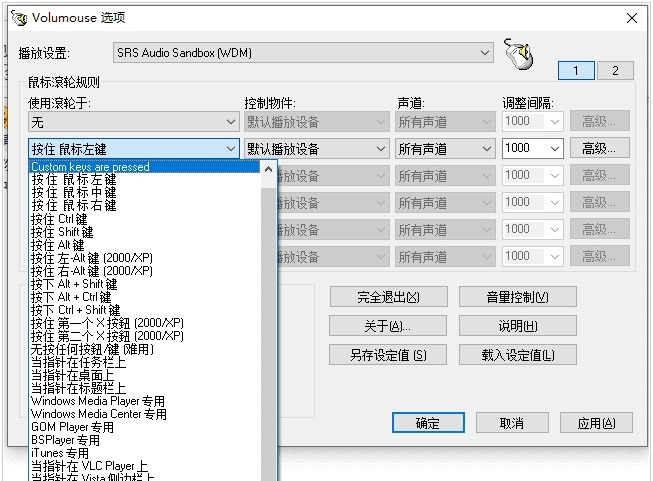Select 按住 左-Alt 键 (2000/XP) option
Viewport: 653px width, 481px height.
click(x=145, y=258)
